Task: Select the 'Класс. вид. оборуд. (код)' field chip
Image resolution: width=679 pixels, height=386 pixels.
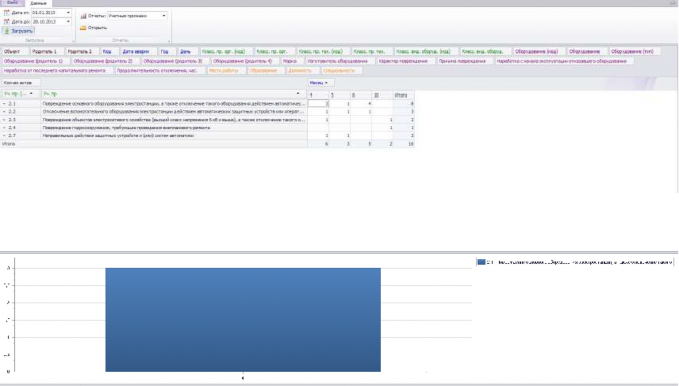Action: [x=426, y=52]
